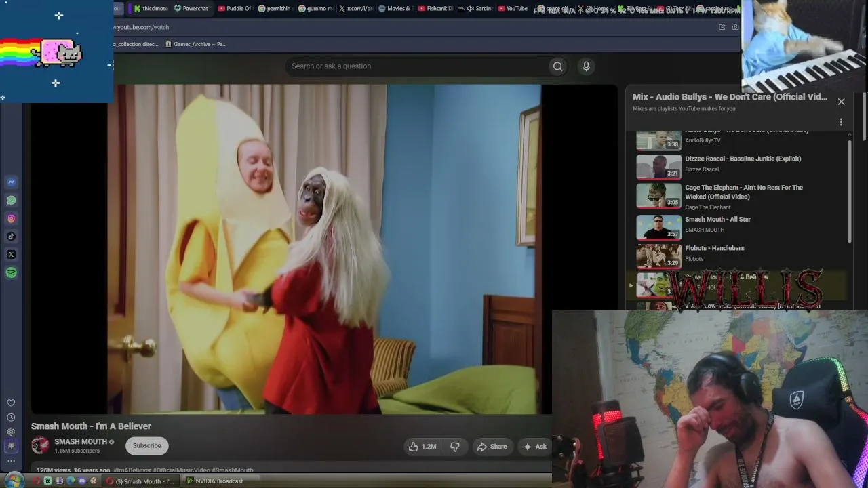Viewport: 868px width, 488px height.
Task: Close the Mix playlist panel
Action: (841, 102)
